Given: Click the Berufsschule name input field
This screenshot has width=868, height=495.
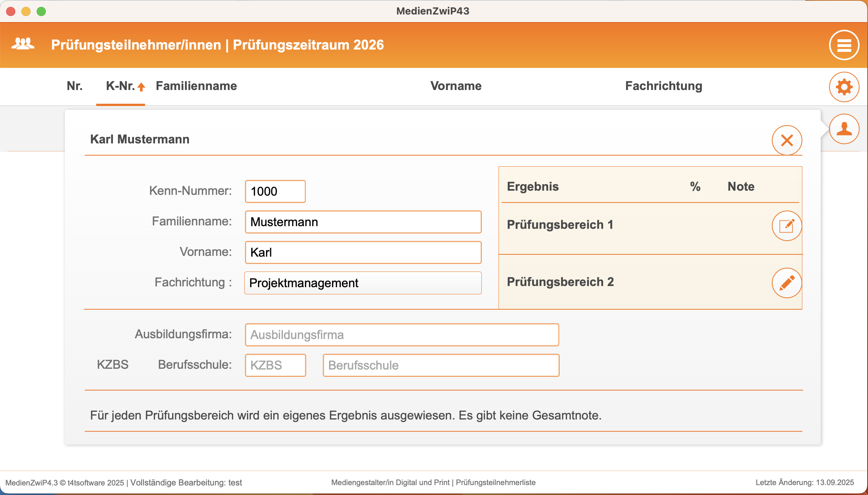Looking at the screenshot, I should 440,365.
